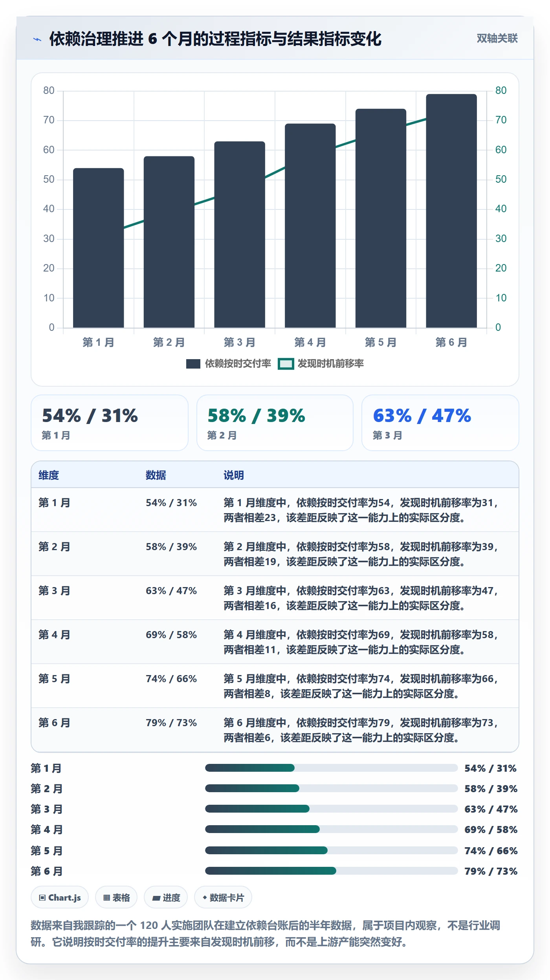
Task: Click the lightning icon beside the title
Action: click(37, 39)
